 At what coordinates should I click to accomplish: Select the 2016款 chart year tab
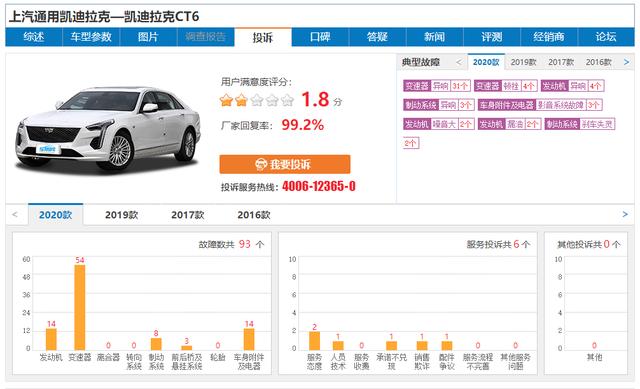click(x=254, y=215)
